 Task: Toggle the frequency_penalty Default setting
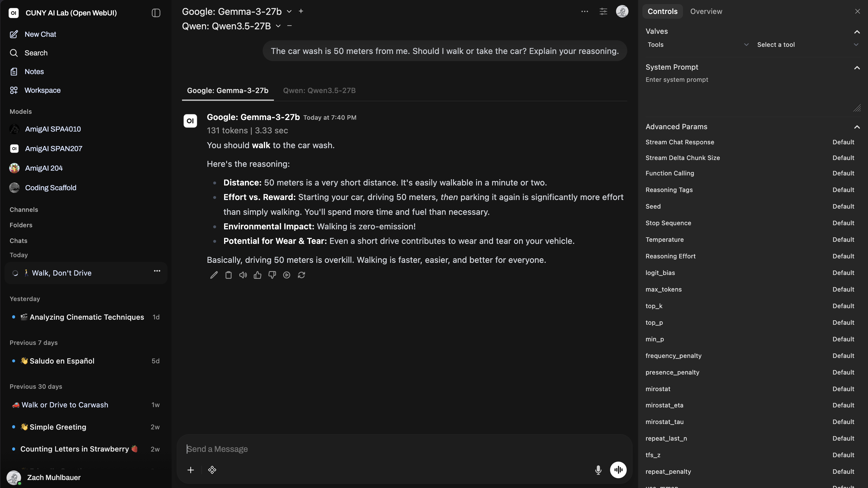[843, 356]
